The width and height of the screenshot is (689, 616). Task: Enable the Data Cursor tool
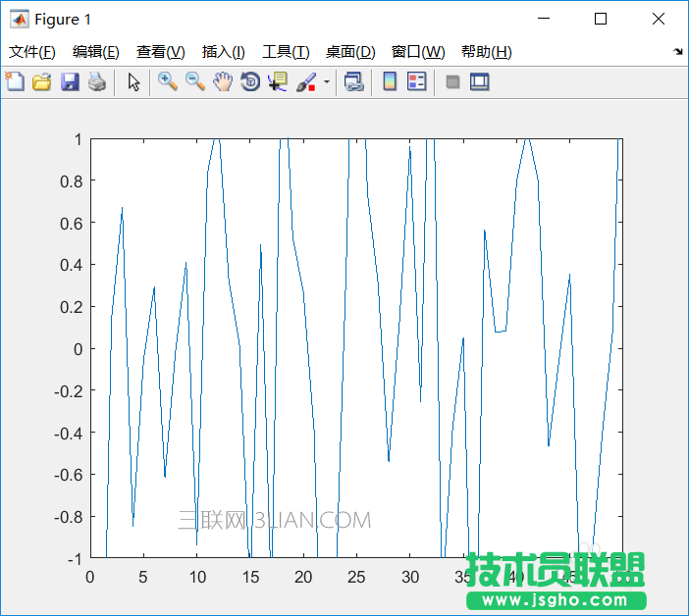coord(278,81)
